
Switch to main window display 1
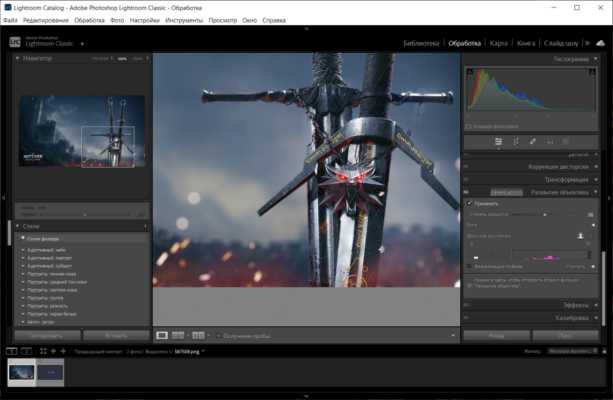[x=12, y=351]
